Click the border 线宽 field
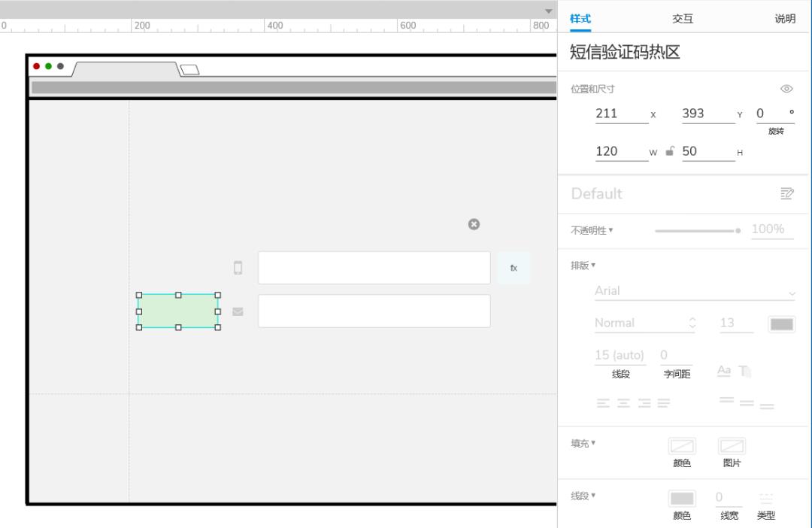 coord(728,497)
